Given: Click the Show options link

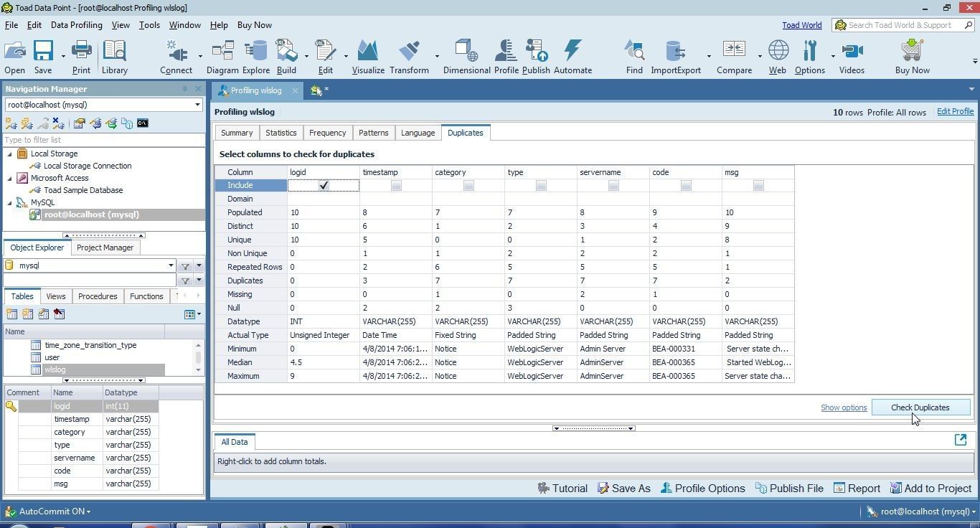Looking at the screenshot, I should 844,407.
